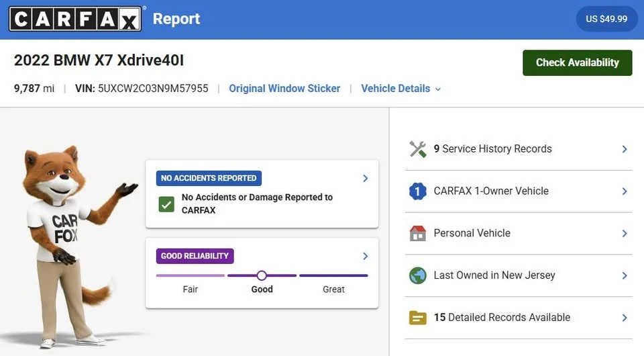Click the blue 1-Owner badge icon
Screen dimensions: 644x356
[x=418, y=191]
